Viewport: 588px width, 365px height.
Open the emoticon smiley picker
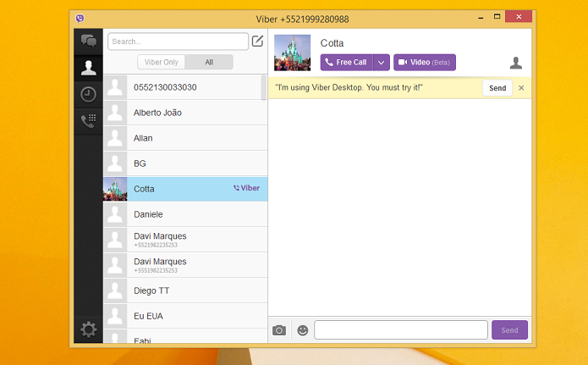[303, 330]
